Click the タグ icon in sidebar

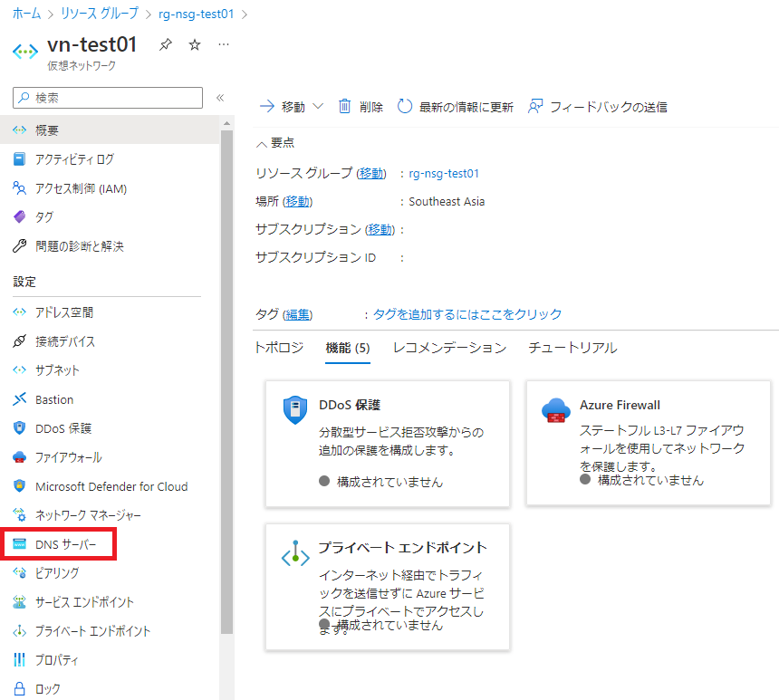pyautogui.click(x=19, y=216)
